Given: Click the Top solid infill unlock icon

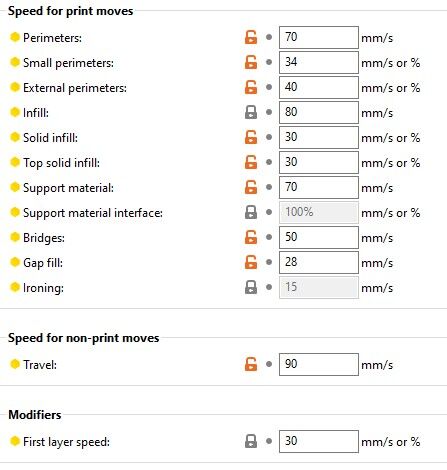Looking at the screenshot, I should click(251, 162).
